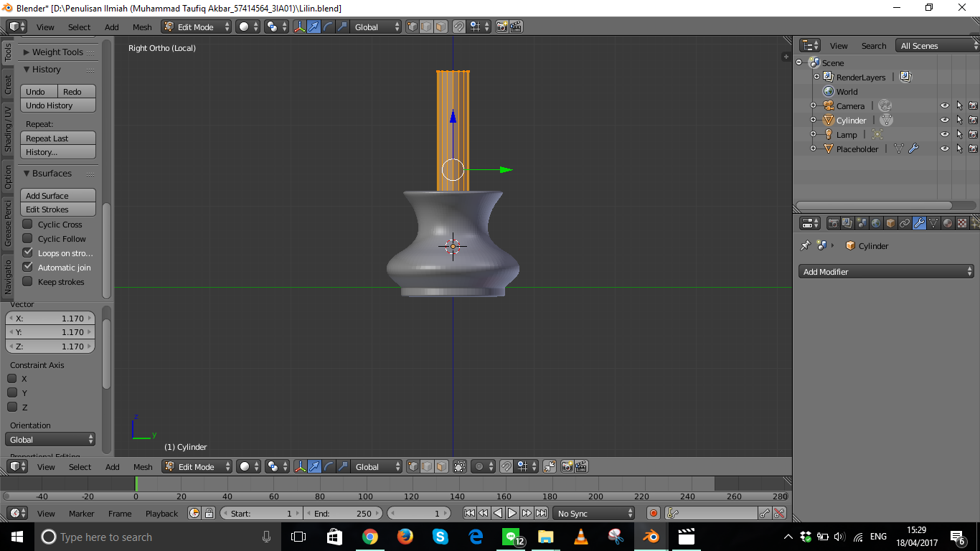Open the Scene properties tab

click(862, 223)
